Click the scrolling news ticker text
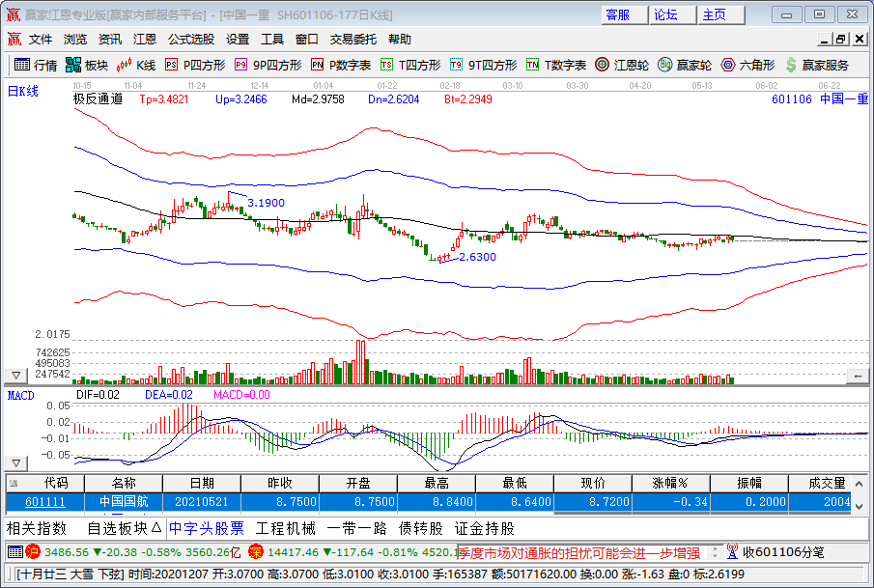Image resolution: width=874 pixels, height=588 pixels. [578, 552]
